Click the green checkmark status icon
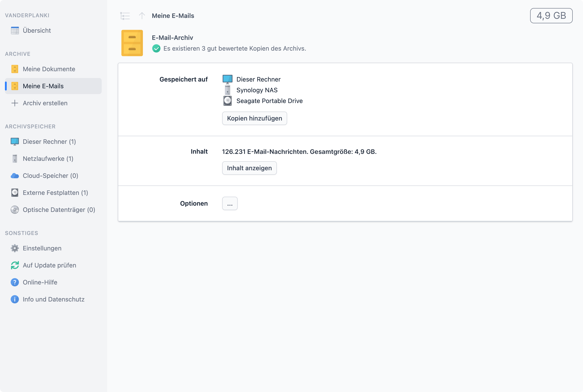Viewport: 583px width, 392px height. [x=156, y=49]
